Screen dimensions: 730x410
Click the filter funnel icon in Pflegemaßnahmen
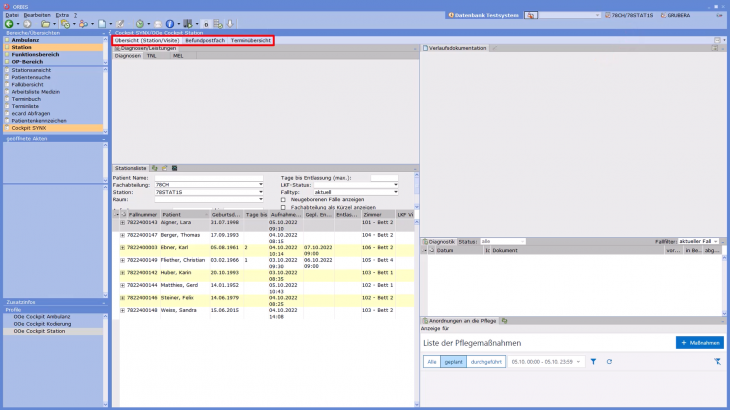pyautogui.click(x=593, y=361)
